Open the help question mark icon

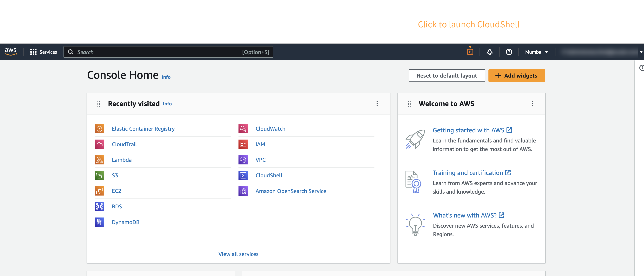[x=509, y=52]
